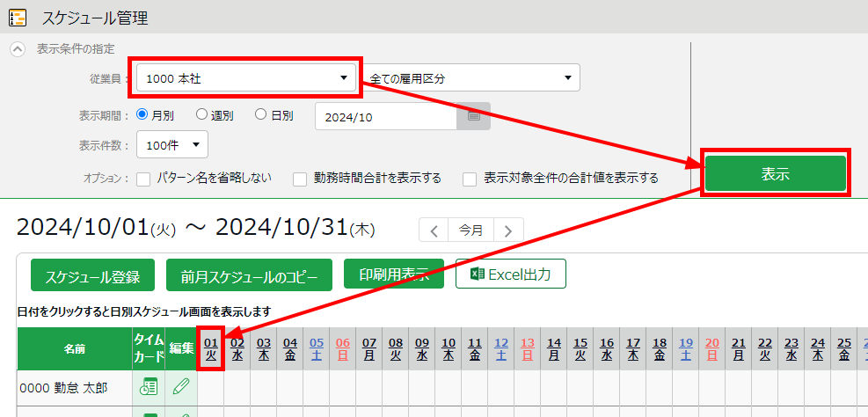Open the calendar picker next to 2024/10
This screenshot has width=868, height=417.
click(x=473, y=116)
